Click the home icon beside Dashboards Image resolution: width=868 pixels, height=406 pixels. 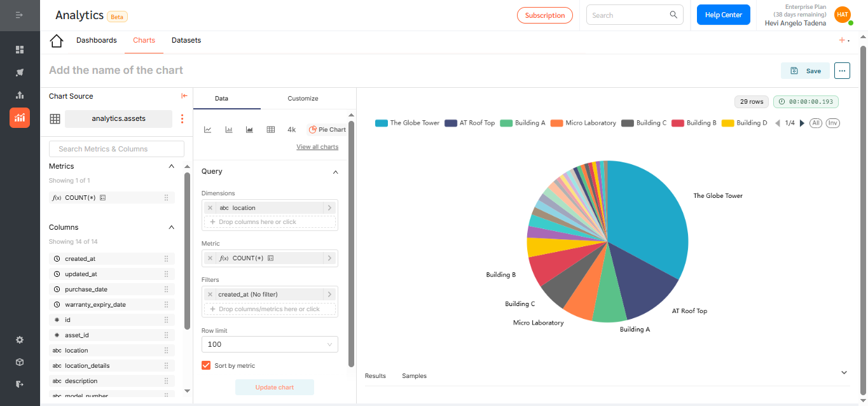click(57, 41)
